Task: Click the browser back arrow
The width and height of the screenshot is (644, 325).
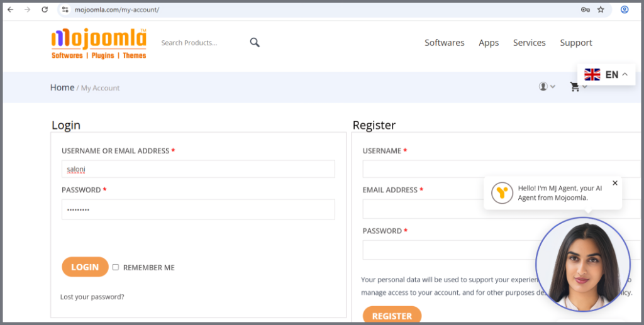Action: coord(10,9)
